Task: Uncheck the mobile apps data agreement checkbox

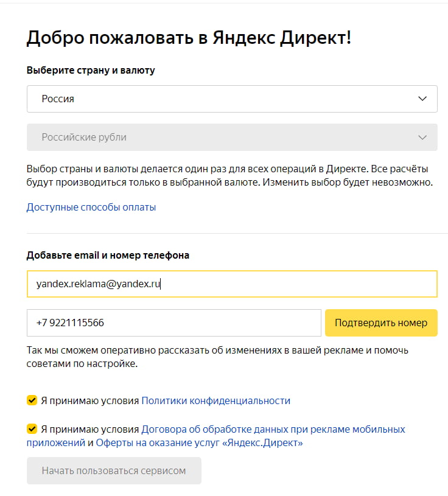Action: click(x=30, y=429)
